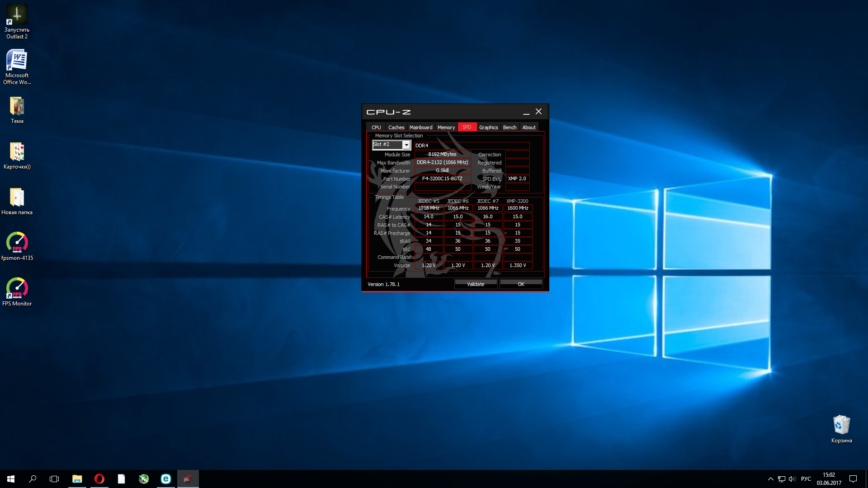
Task: Open the Outlast 2 desktop shortcut
Action: coord(17,15)
